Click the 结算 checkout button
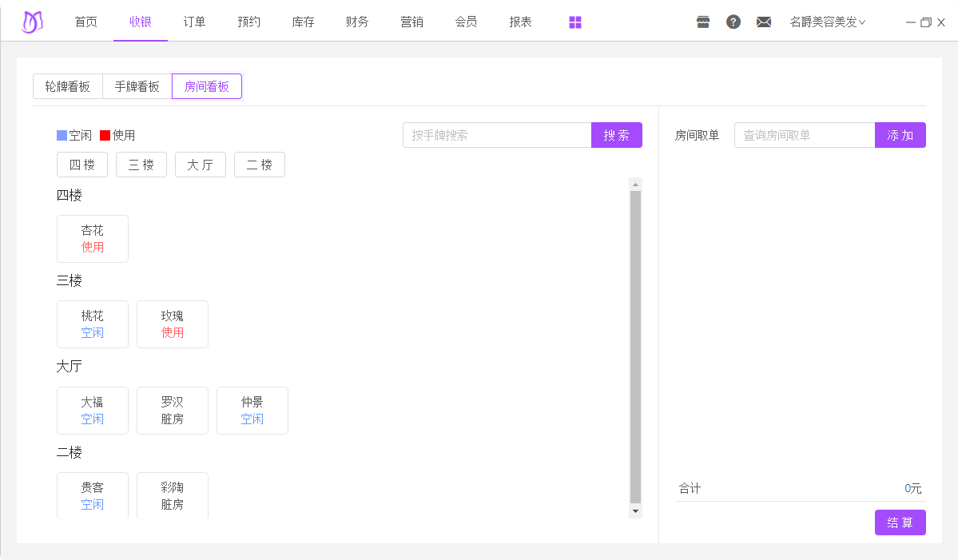The height and width of the screenshot is (560, 958). pos(900,522)
